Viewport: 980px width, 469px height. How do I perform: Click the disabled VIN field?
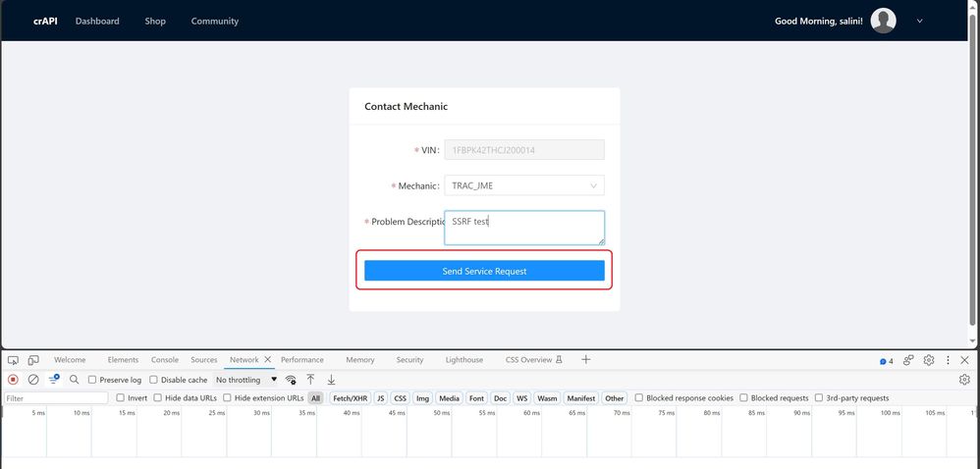click(524, 150)
